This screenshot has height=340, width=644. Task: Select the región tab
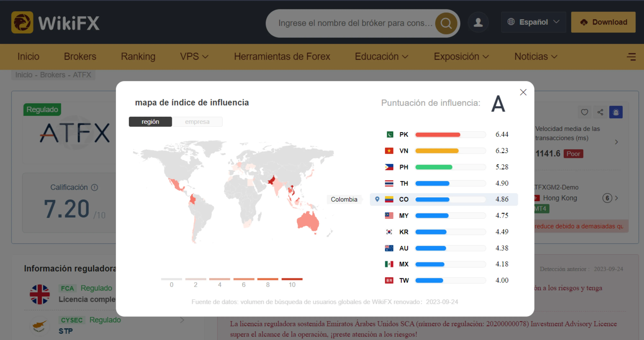150,122
